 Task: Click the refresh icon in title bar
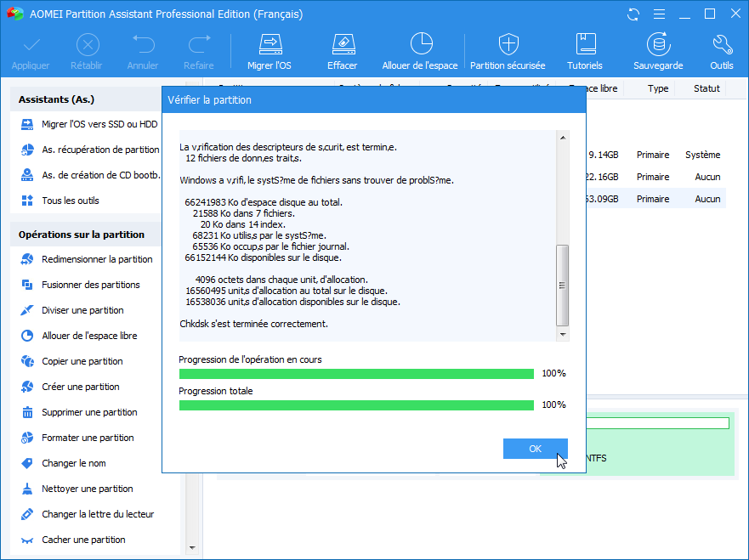pos(633,14)
